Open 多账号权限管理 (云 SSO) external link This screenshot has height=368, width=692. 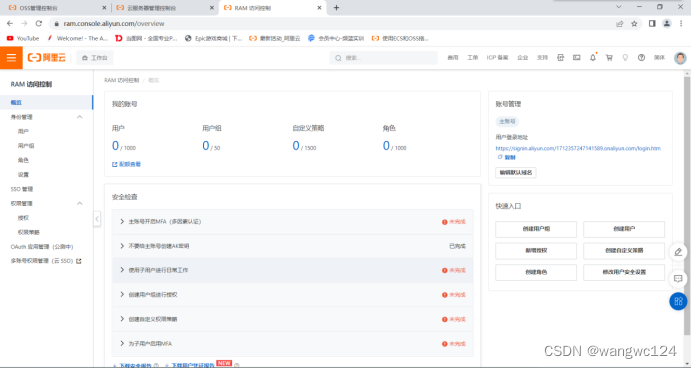(46, 261)
